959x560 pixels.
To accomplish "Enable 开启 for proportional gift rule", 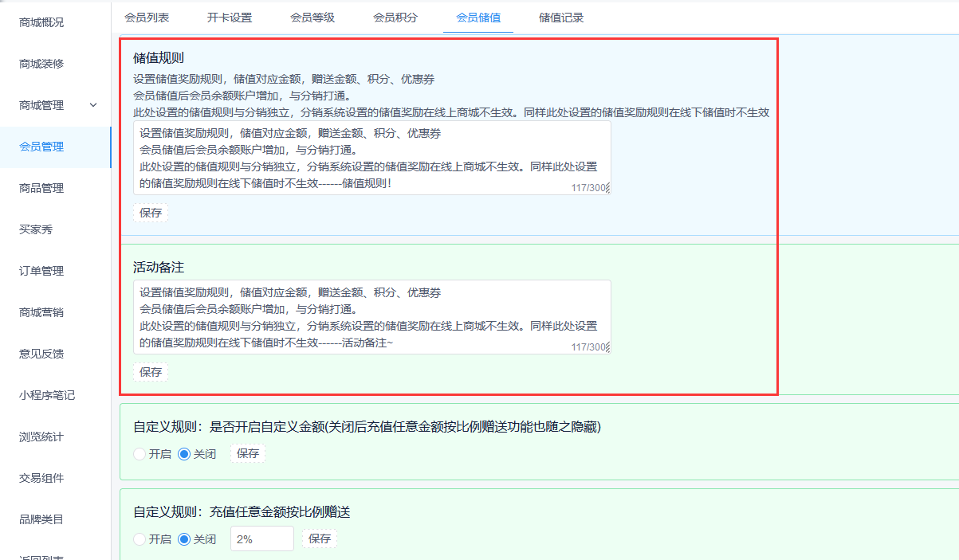I will [140, 539].
